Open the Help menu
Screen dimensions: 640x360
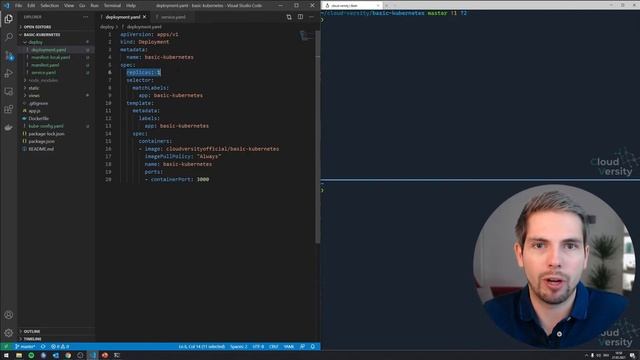(x=131, y=6)
